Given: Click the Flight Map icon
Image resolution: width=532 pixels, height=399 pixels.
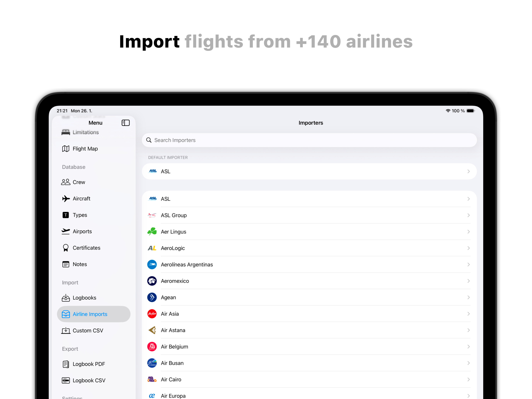Looking at the screenshot, I should pos(66,149).
